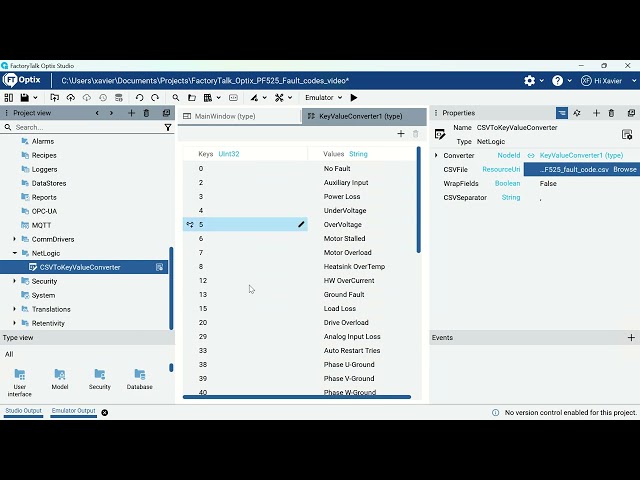Image resolution: width=640 pixels, height=480 pixels.
Task: Edit key 5 with the pencil icon
Action: click(x=301, y=224)
